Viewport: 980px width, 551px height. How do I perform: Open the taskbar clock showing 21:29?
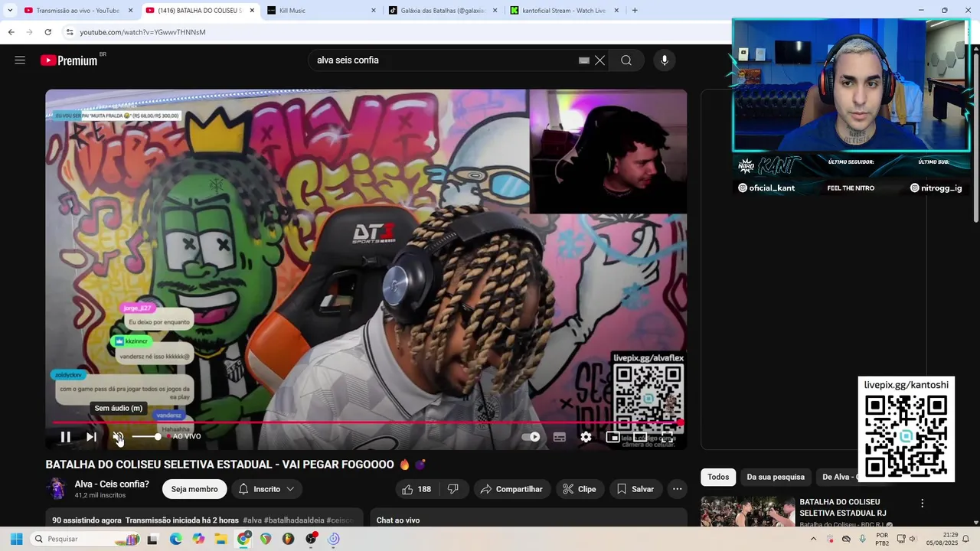(x=941, y=539)
